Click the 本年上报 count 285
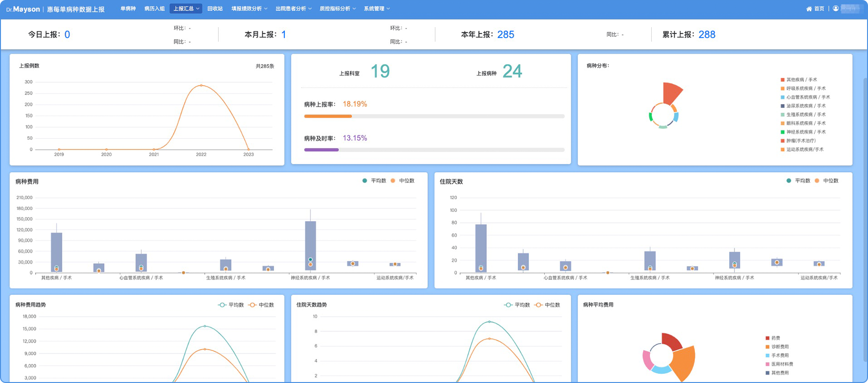 506,34
